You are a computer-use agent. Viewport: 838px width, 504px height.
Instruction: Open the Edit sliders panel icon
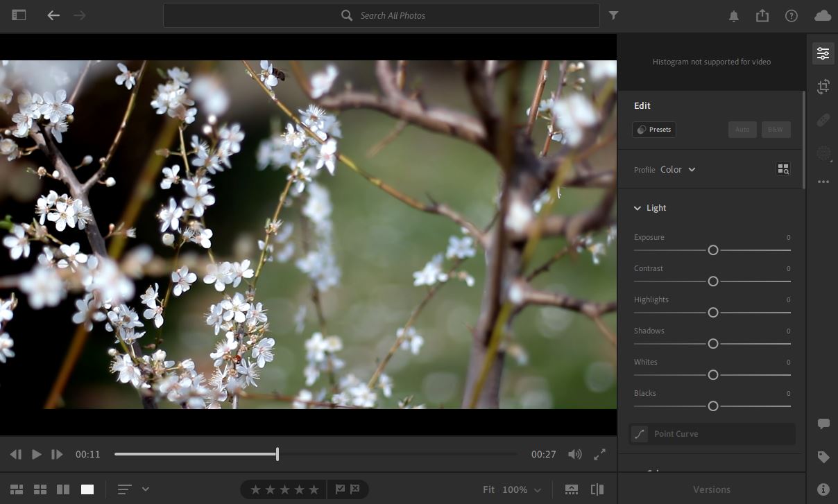[x=823, y=53]
